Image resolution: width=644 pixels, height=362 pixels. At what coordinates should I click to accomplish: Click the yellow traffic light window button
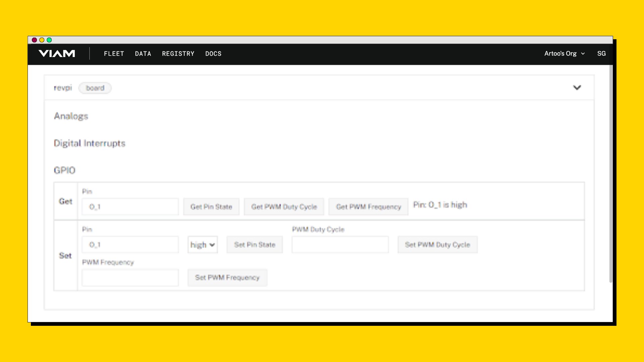(x=42, y=40)
